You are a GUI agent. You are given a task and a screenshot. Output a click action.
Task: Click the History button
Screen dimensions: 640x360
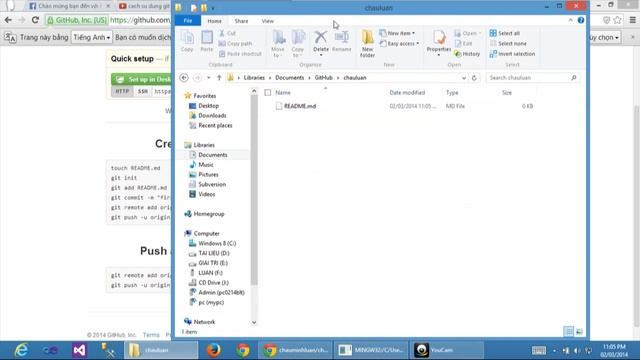coord(467,53)
